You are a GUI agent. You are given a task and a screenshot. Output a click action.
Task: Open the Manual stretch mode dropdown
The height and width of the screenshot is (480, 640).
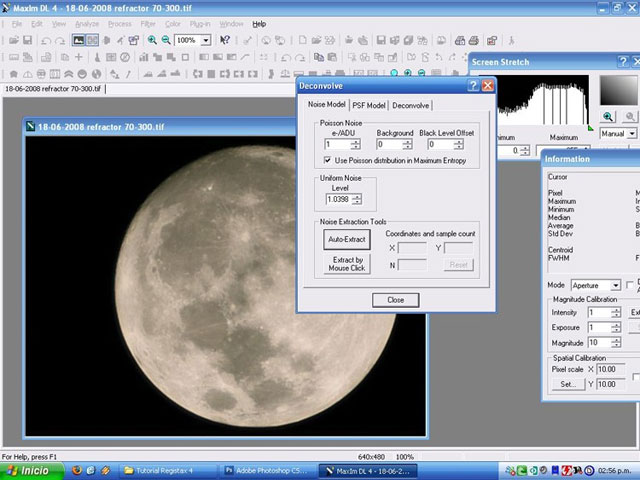[632, 133]
